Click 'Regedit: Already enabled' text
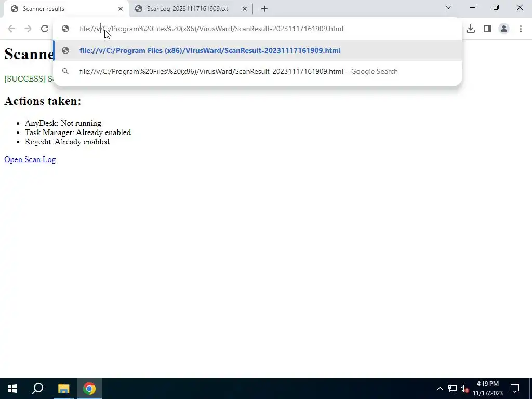This screenshot has height=399, width=532. [x=67, y=142]
